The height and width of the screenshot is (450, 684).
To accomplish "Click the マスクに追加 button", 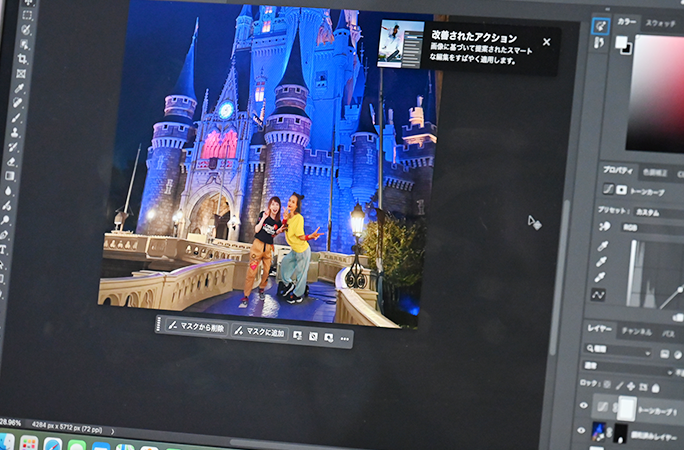I will pos(259,331).
